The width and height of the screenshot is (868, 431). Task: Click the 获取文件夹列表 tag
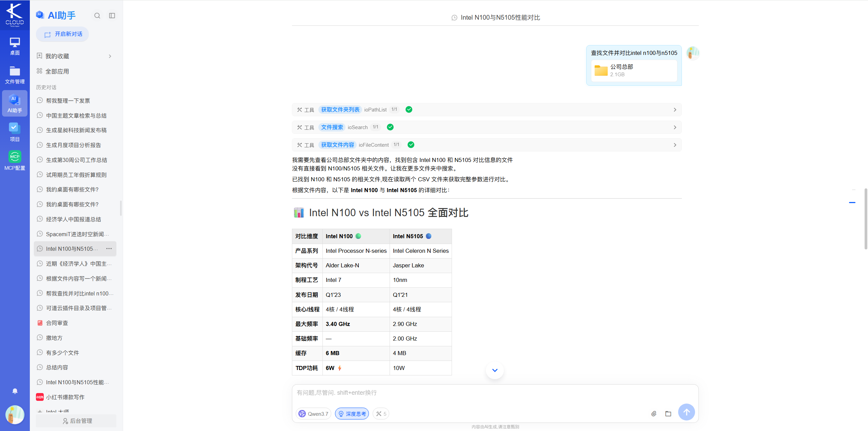pyautogui.click(x=340, y=110)
